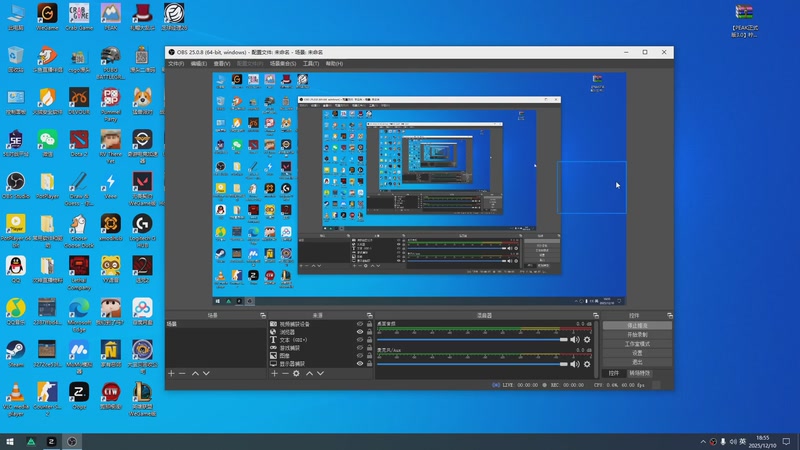Add a new source with plus button

(274, 373)
